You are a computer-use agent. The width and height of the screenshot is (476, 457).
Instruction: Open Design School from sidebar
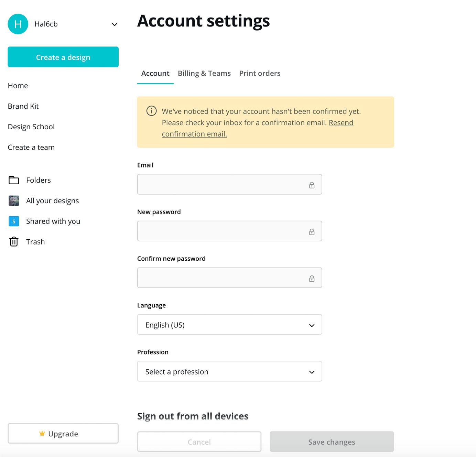coord(31,127)
